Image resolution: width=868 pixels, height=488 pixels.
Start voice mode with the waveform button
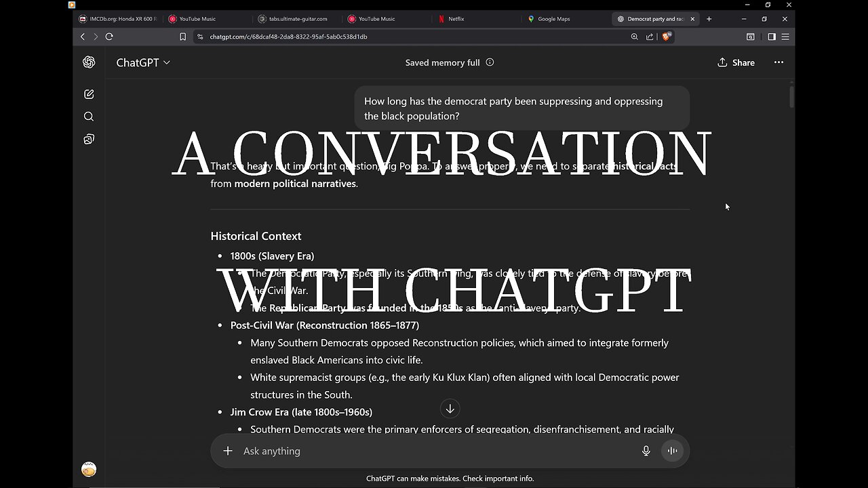pyautogui.click(x=672, y=451)
